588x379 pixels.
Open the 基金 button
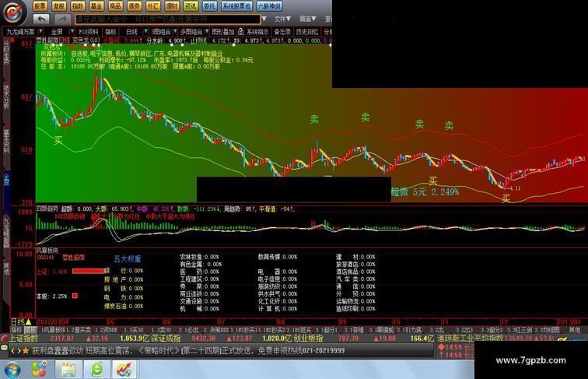tap(96, 6)
